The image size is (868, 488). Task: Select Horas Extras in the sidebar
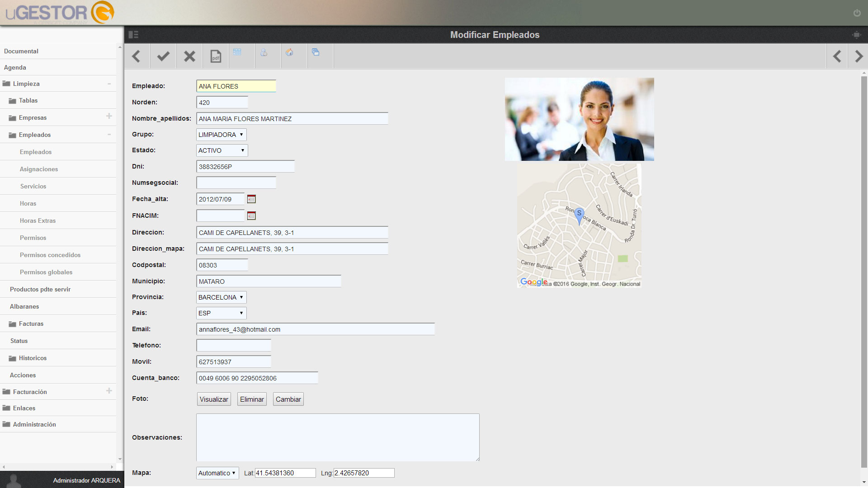38,221
